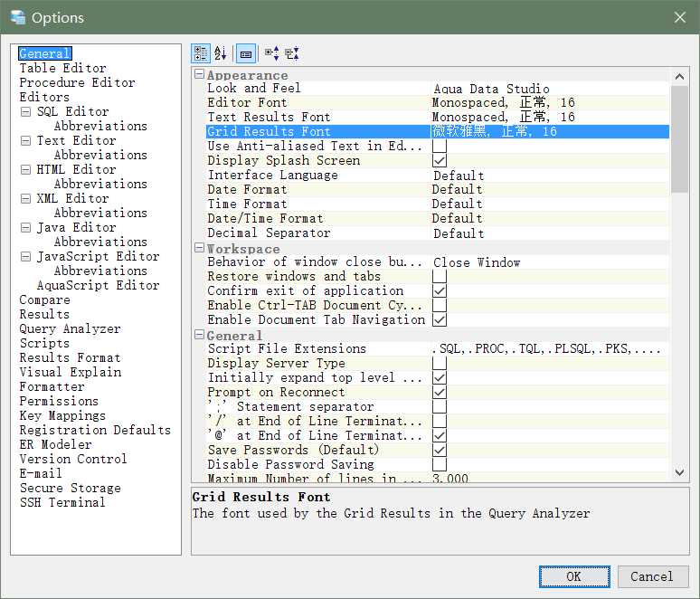Enable Ctrl-TAB Document Cycling checkbox
This screenshot has width=700, height=599.
(440, 306)
